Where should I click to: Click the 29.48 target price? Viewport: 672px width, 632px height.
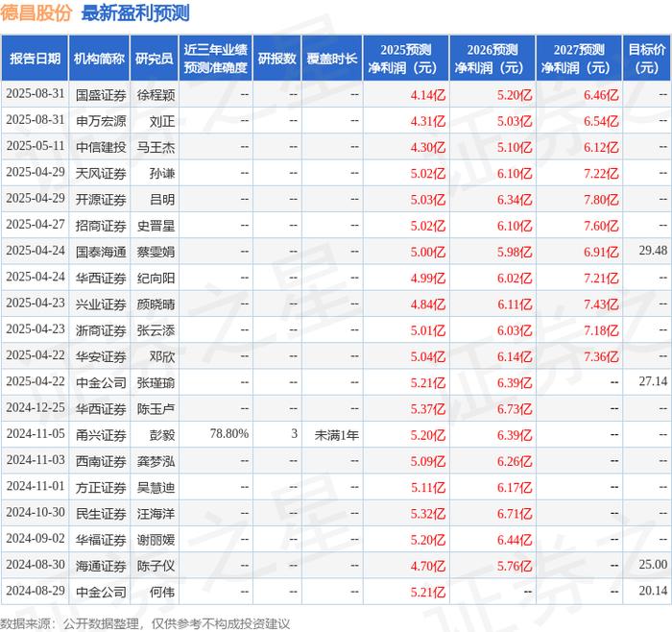pyautogui.click(x=653, y=251)
